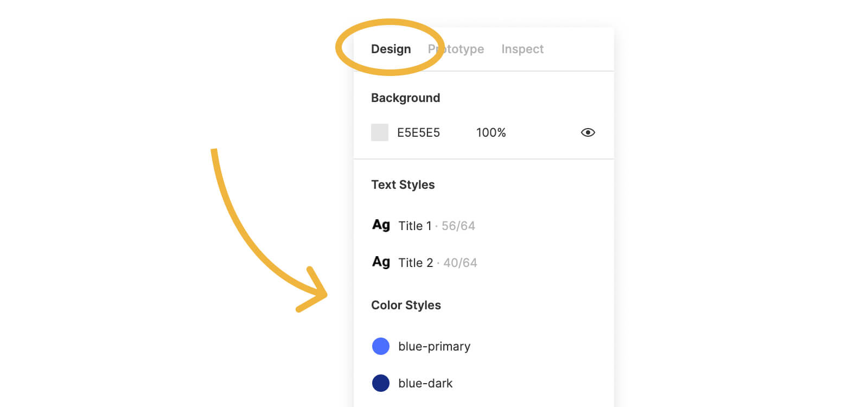Edit the 100% background opacity field
This screenshot has width=868, height=407.
click(x=491, y=132)
